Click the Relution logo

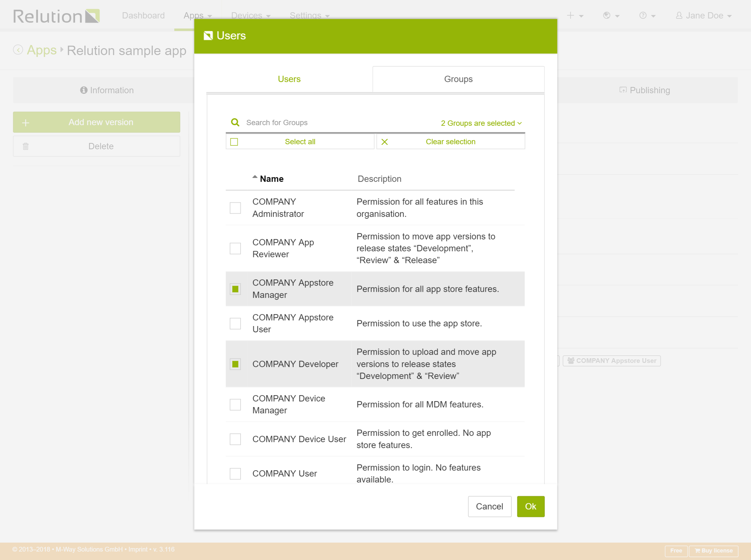[x=56, y=16]
